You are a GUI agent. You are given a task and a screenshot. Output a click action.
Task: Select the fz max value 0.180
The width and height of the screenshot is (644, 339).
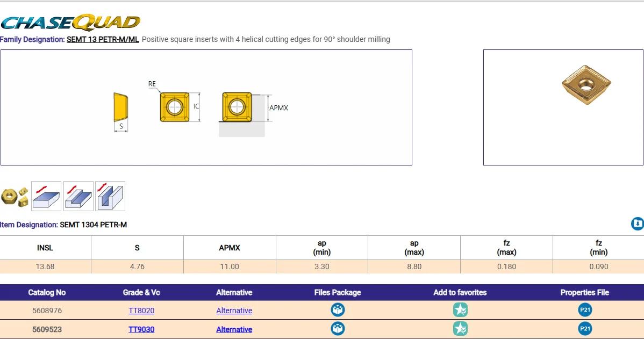click(x=506, y=267)
